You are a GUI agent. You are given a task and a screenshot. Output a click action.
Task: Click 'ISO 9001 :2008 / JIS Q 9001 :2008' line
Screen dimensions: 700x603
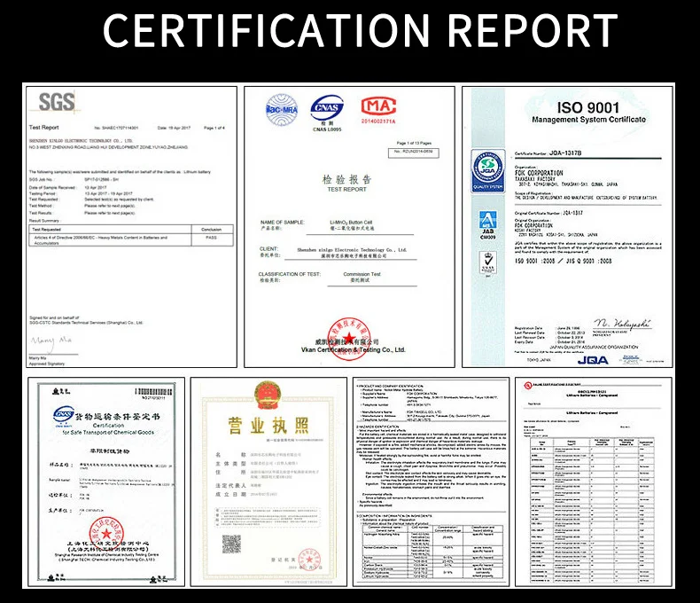click(563, 261)
